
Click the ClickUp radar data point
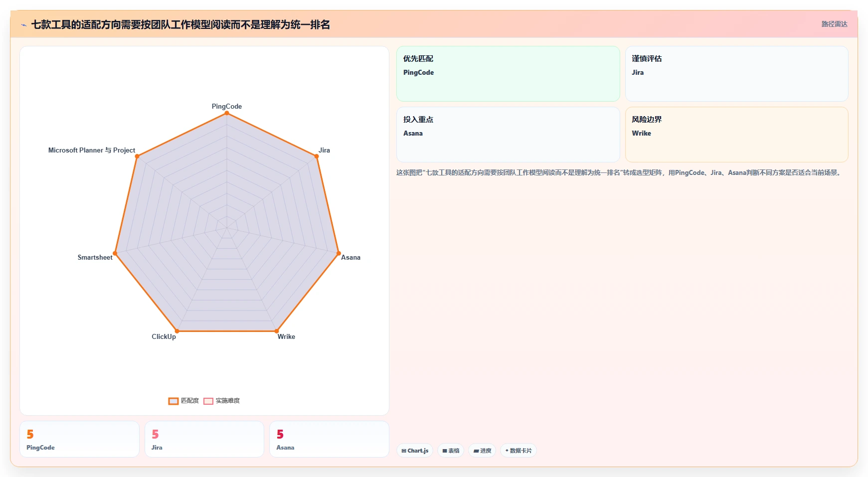click(177, 331)
